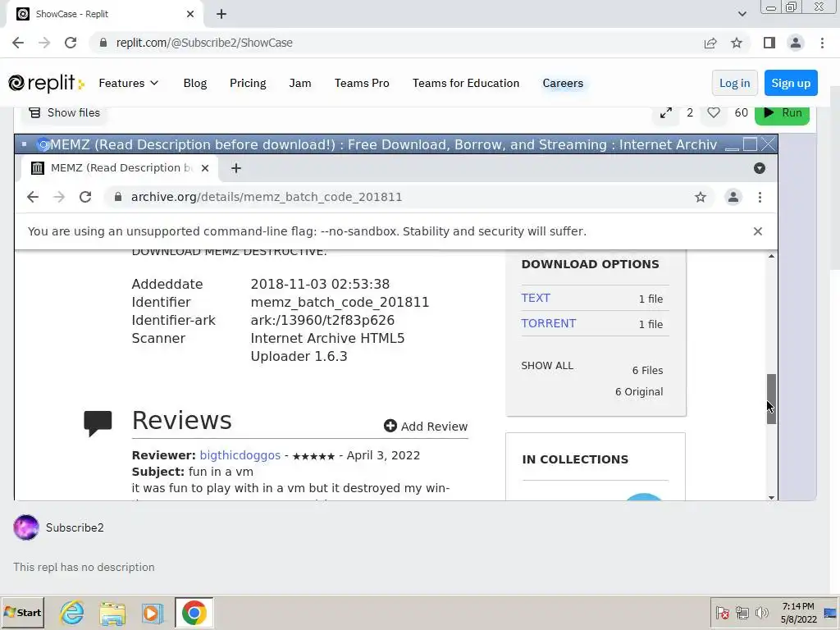840x630 pixels.
Task: Expand the Features dropdown menu
Action: [x=129, y=83]
